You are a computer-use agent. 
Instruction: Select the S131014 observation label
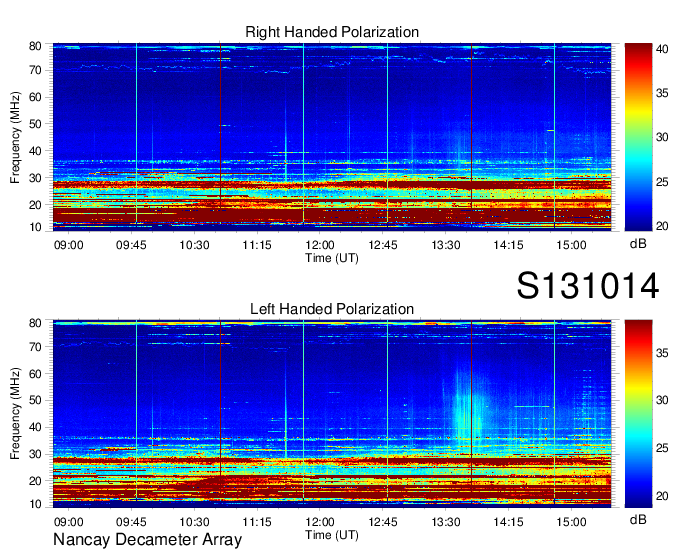point(588,286)
